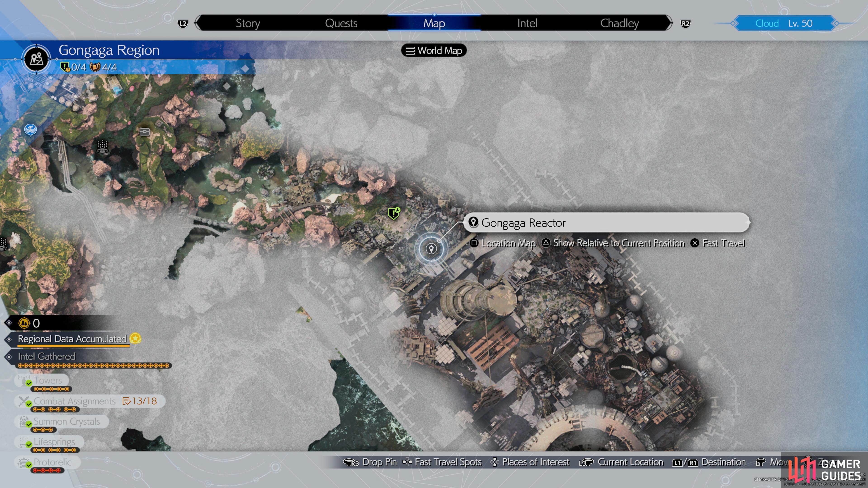Click the R3 stick icon

[351, 463]
